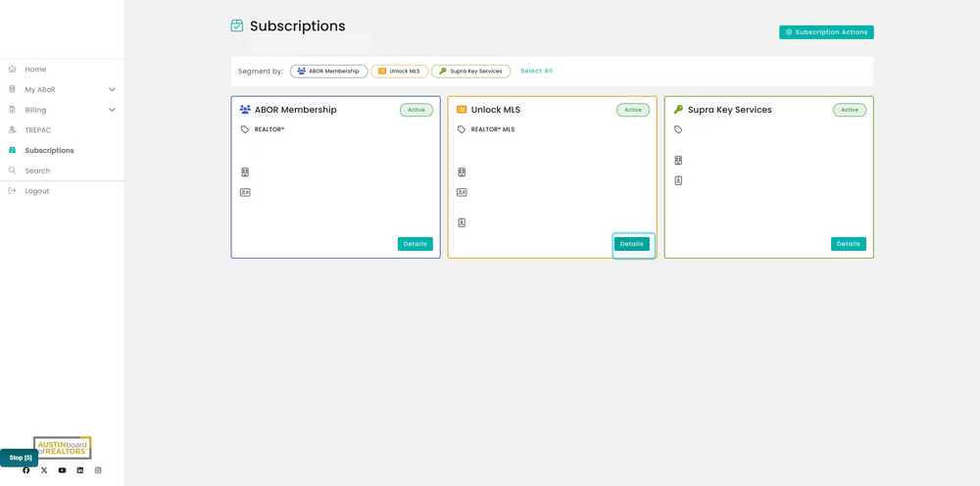Click ID card icon in ABOR Membership card
This screenshot has height=486, width=980.
pos(245,192)
